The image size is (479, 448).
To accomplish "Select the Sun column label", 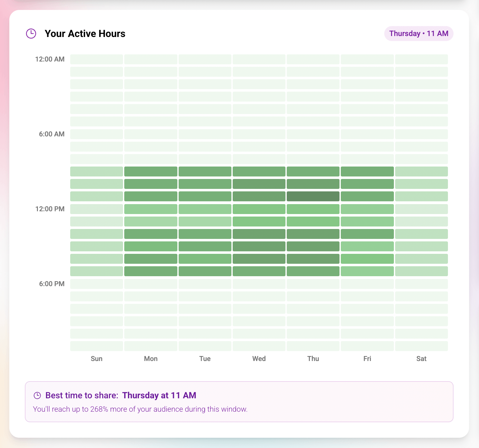I will (x=96, y=359).
